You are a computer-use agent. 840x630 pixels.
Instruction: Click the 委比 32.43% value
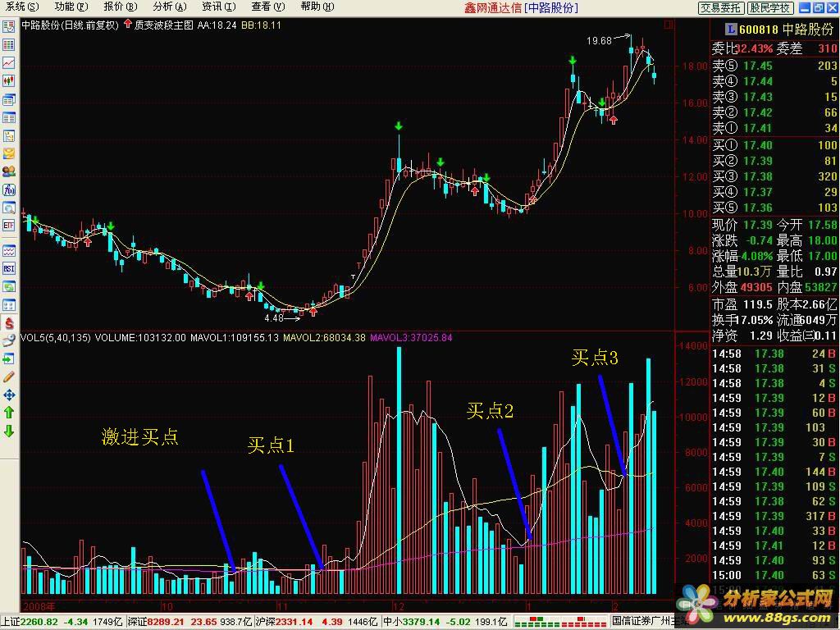[754, 48]
